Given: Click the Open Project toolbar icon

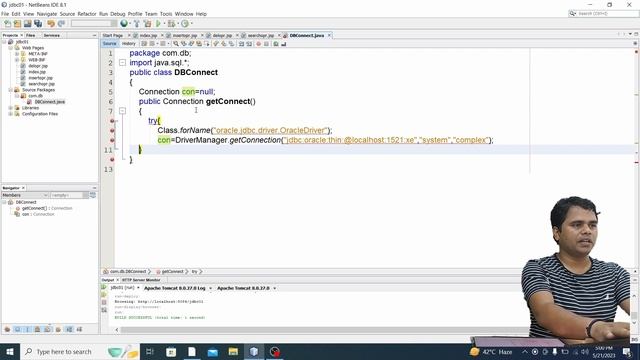Looking at the screenshot, I should [27, 24].
